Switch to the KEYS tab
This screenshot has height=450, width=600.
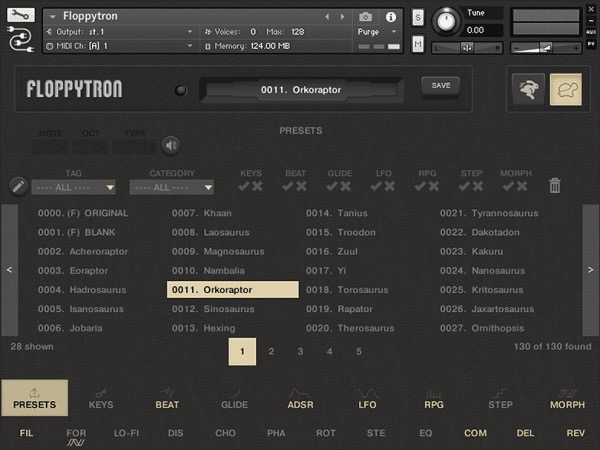point(101,399)
